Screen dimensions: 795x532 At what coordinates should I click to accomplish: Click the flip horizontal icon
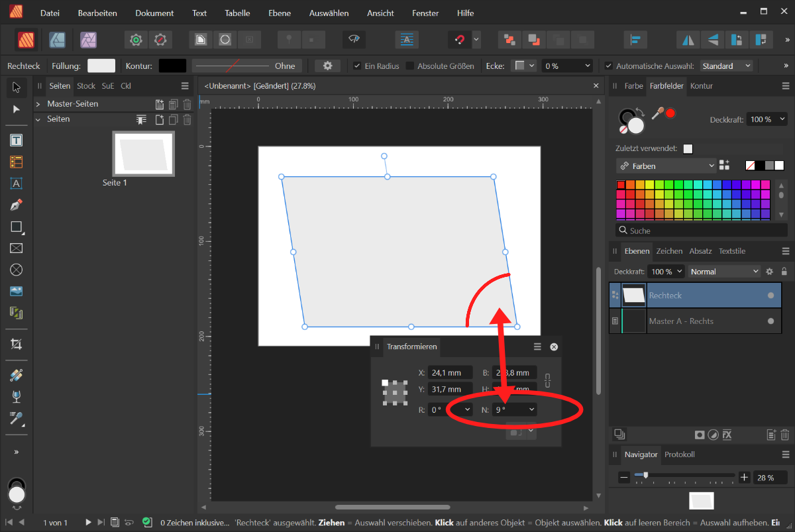click(688, 39)
